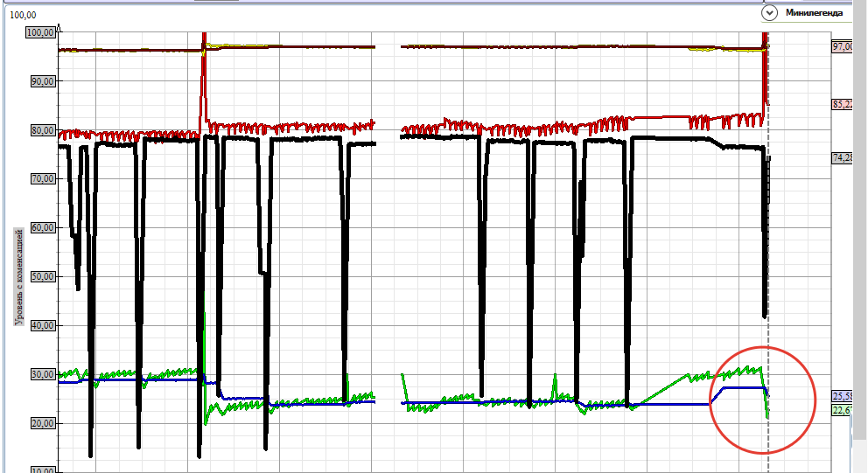Click the dashed vertical cursor line
The image size is (868, 473).
[768, 262]
